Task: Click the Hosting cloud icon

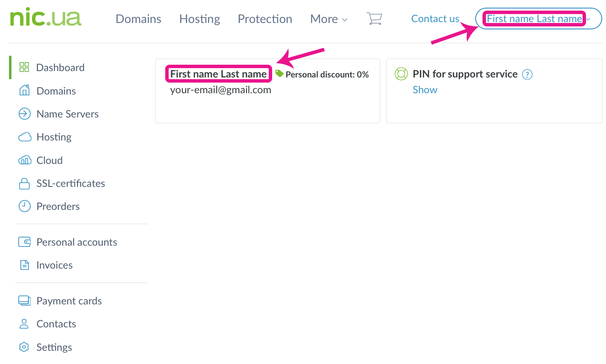Action: (x=25, y=137)
